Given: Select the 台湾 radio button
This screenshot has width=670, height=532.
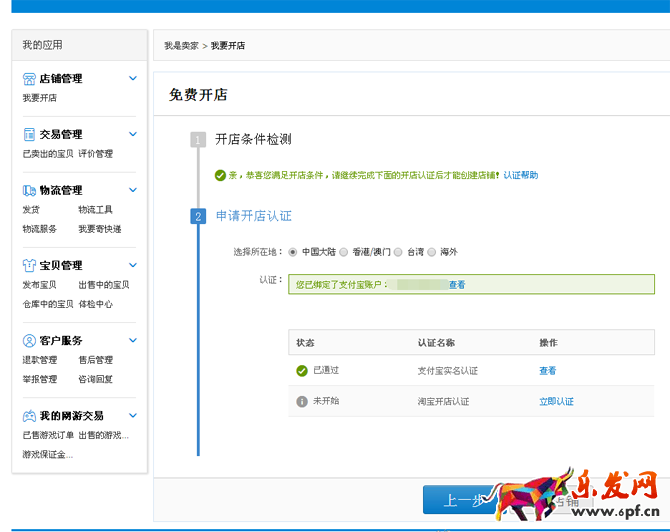Looking at the screenshot, I should (398, 252).
